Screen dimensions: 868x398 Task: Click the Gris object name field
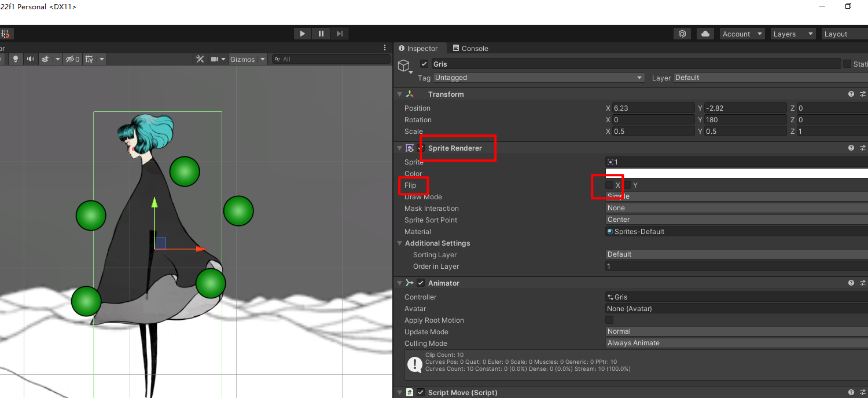pyautogui.click(x=636, y=64)
